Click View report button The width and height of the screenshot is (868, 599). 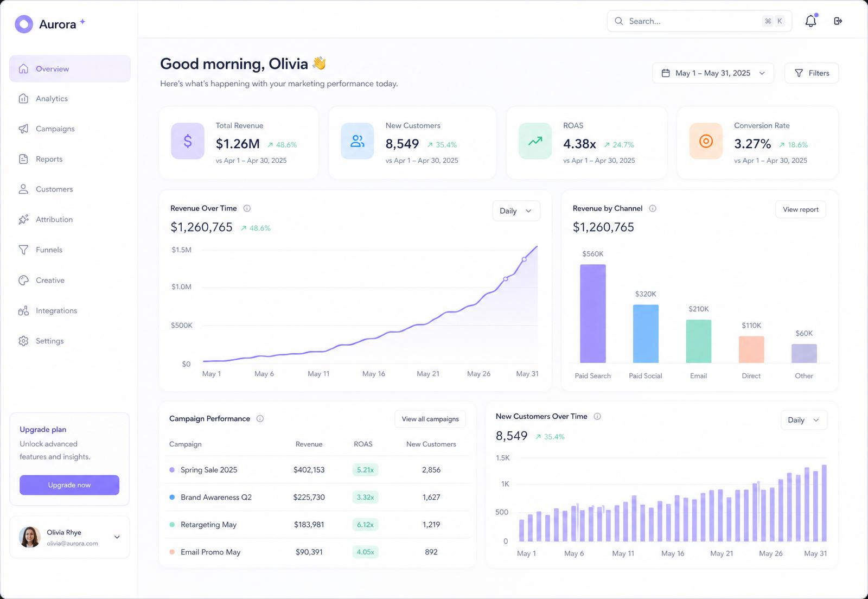(x=801, y=209)
